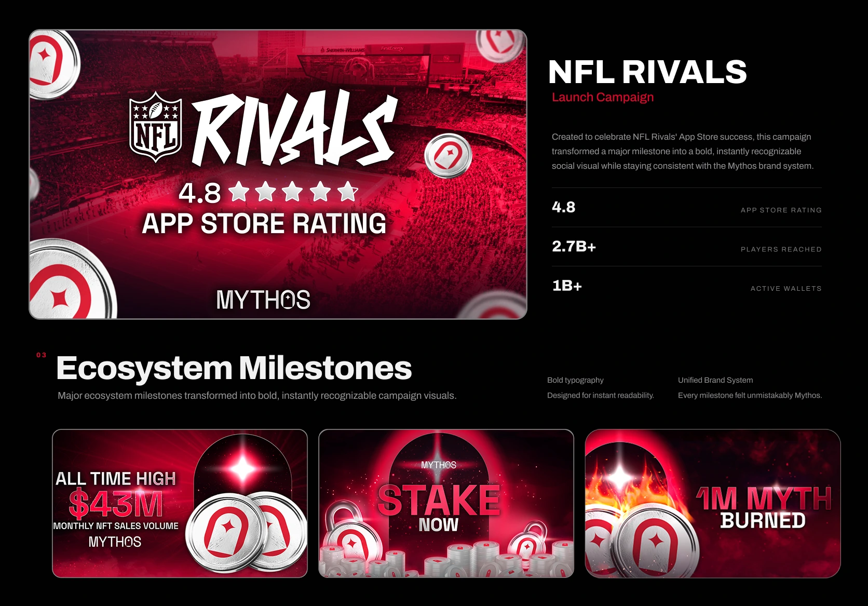Click the ACTIVE WALLETS label

pyautogui.click(x=786, y=288)
